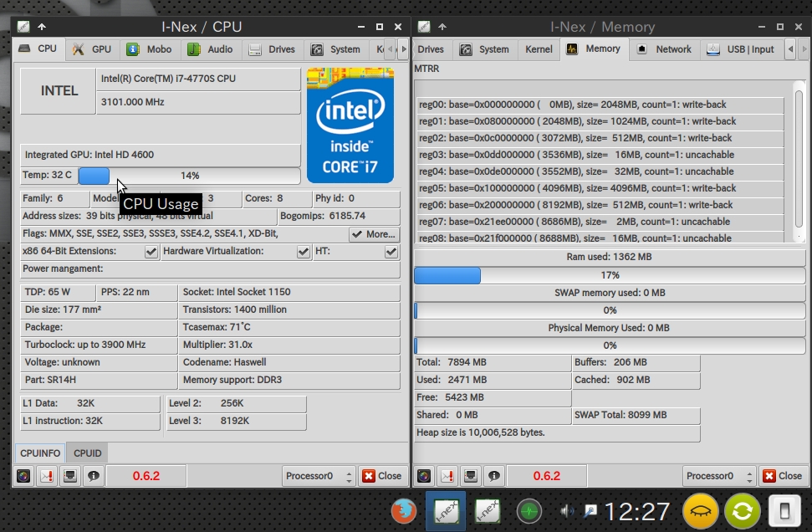Click the screenshot camera icon in Memory window

424,476
